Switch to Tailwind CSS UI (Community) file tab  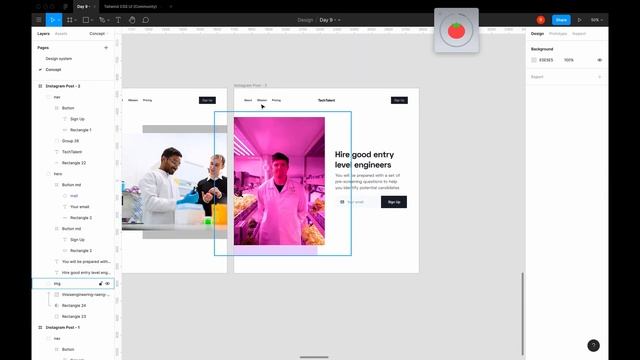131,7
